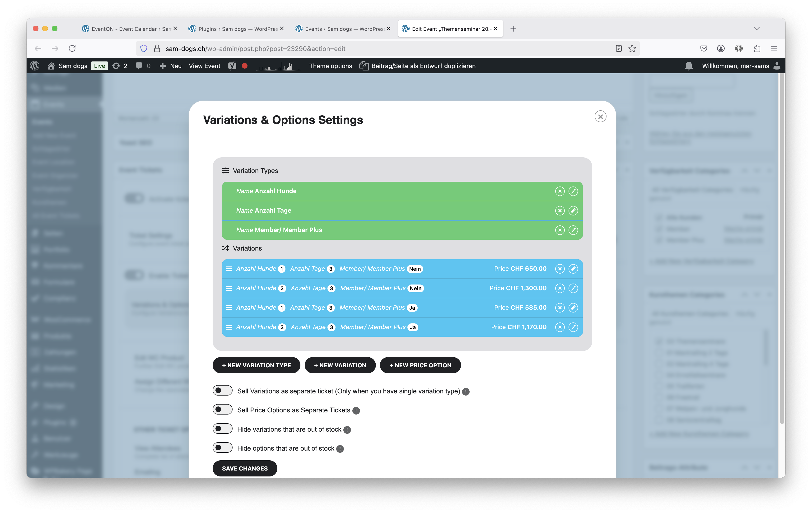Screen dimensions: 812x513
Task: Toggle Sell Variations as separate ticket
Action: click(x=222, y=391)
